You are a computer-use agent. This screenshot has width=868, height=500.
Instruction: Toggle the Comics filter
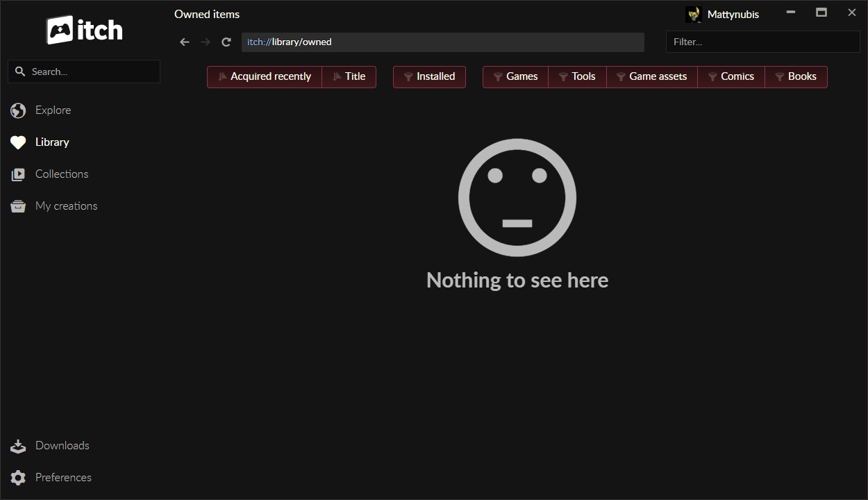[x=731, y=76]
